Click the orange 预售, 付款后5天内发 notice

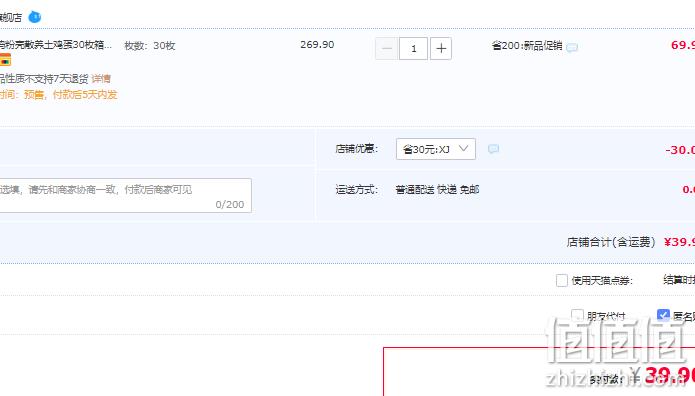point(70,94)
